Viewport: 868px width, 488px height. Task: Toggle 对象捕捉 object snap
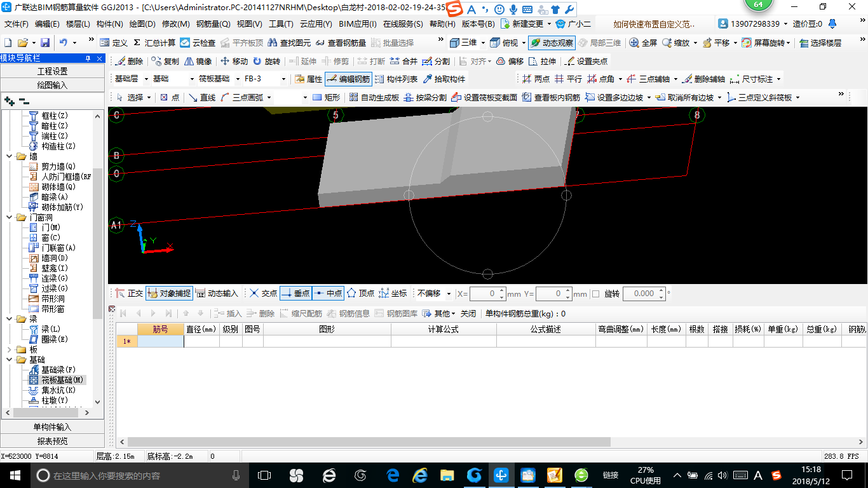coord(169,294)
